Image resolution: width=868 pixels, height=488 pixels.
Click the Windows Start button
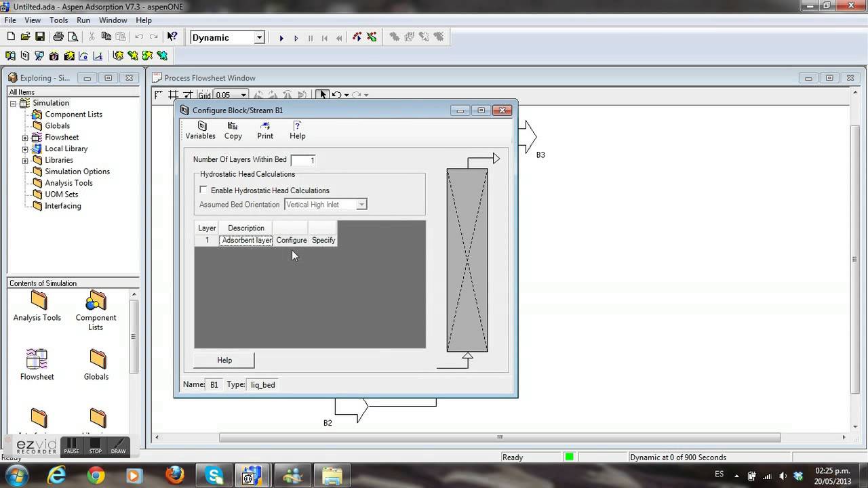[x=16, y=475]
